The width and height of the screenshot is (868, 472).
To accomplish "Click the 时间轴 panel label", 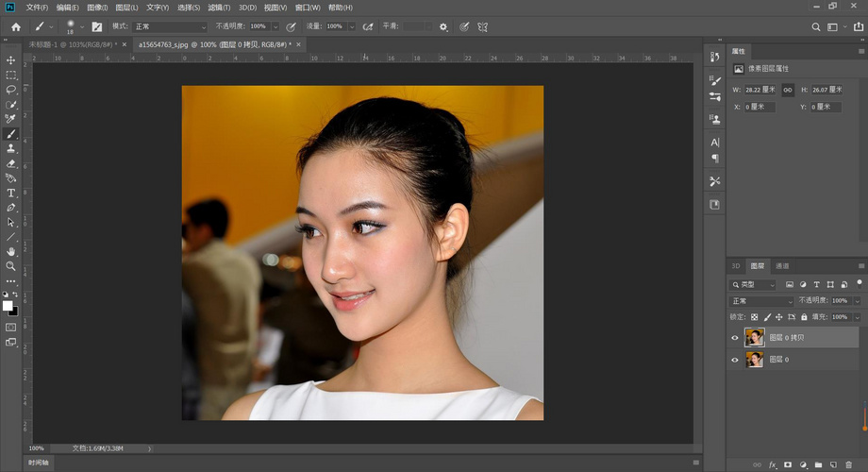I will tap(40, 463).
